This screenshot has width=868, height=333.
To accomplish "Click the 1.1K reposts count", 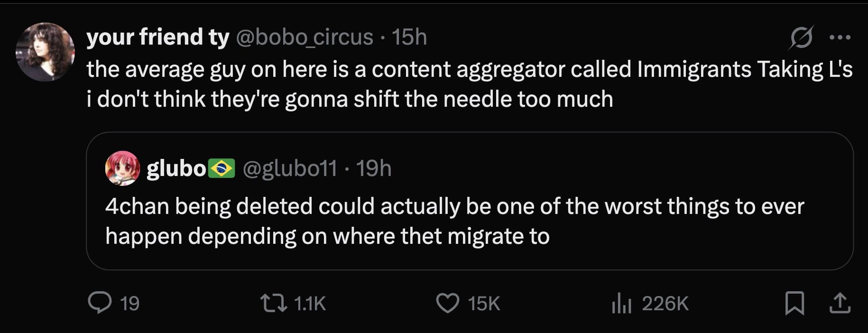I will [310, 304].
